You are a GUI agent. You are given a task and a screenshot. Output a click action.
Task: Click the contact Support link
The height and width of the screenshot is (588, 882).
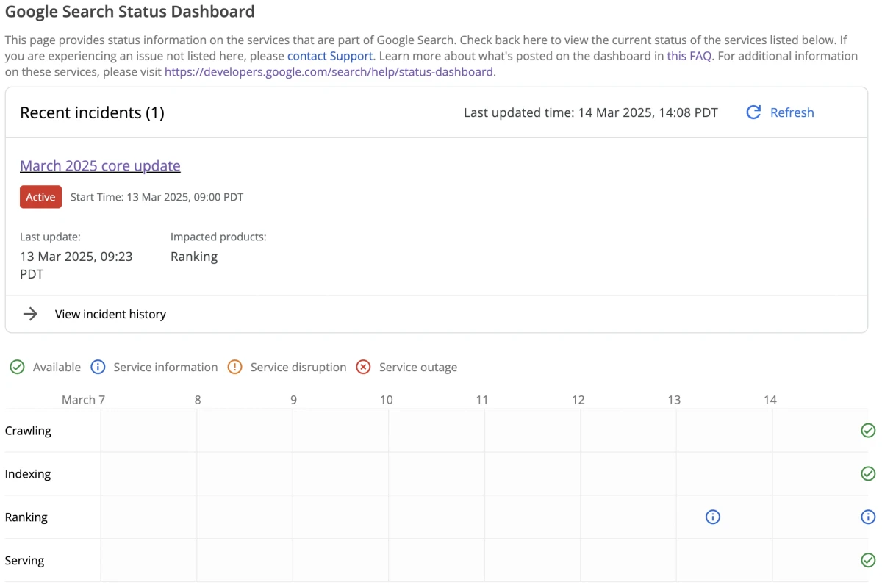coord(330,56)
